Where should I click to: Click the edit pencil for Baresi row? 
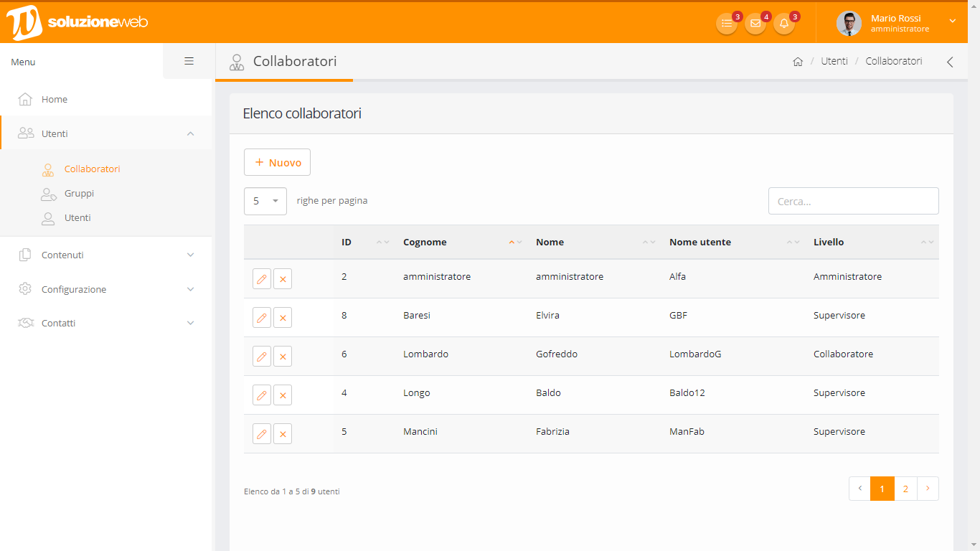coord(262,317)
